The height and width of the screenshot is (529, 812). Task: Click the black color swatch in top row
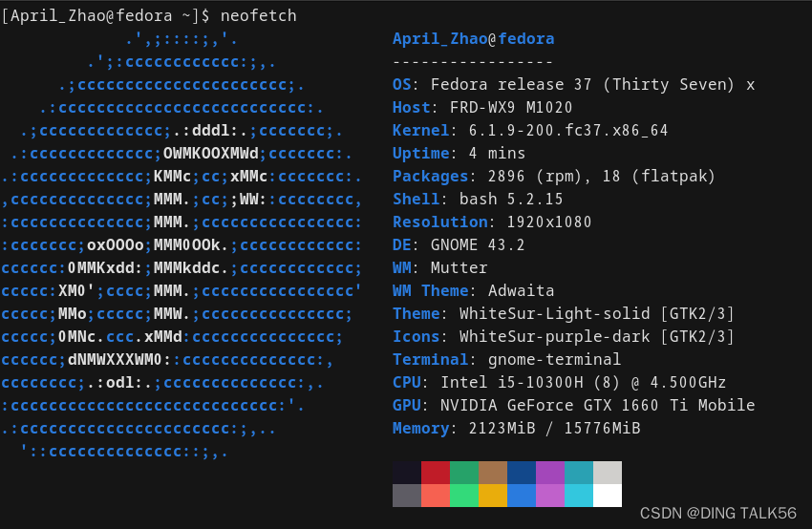coord(407,473)
